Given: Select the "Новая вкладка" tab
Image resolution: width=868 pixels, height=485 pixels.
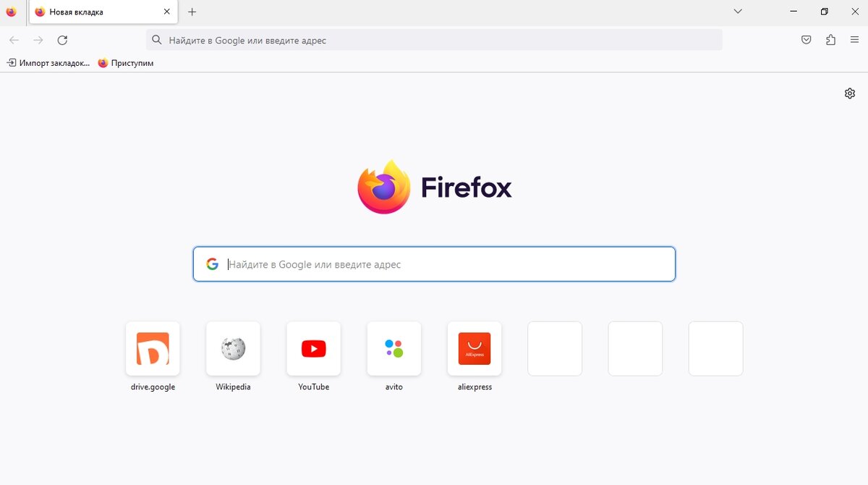Looking at the screenshot, I should tap(103, 12).
